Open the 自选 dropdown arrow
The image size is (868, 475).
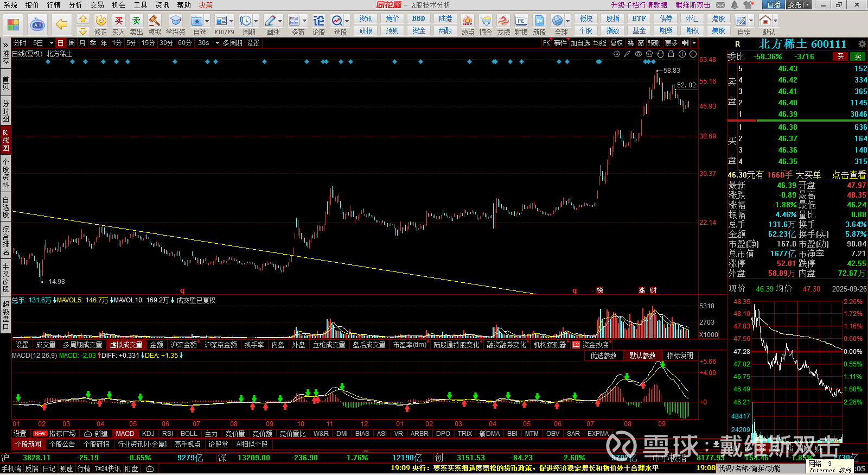(207, 21)
